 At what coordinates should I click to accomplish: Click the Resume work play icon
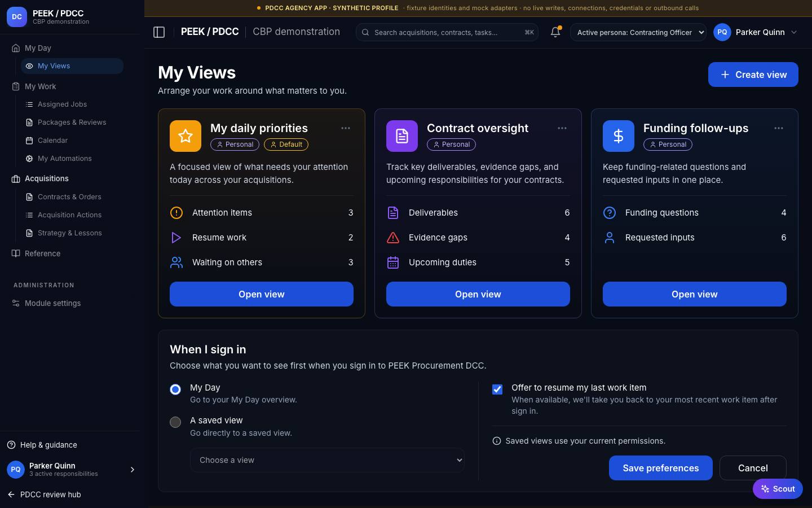pos(176,238)
